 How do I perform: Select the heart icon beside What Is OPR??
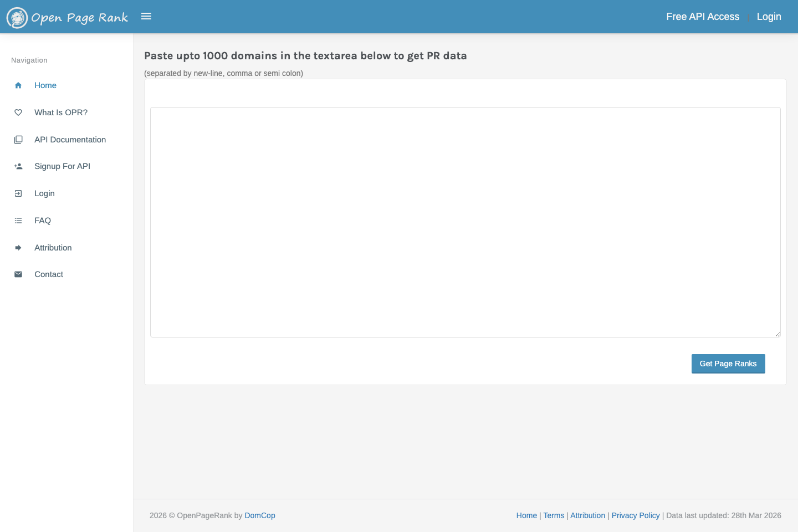click(x=18, y=112)
